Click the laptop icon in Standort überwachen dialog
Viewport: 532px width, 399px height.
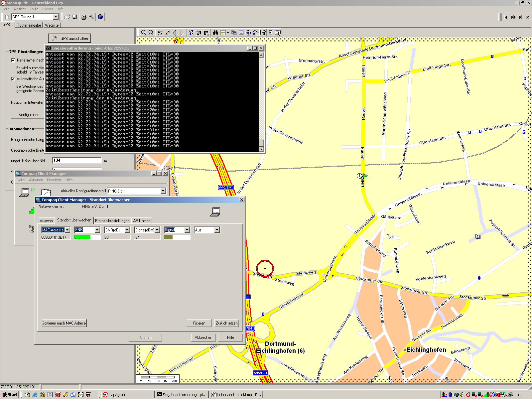[215, 211]
